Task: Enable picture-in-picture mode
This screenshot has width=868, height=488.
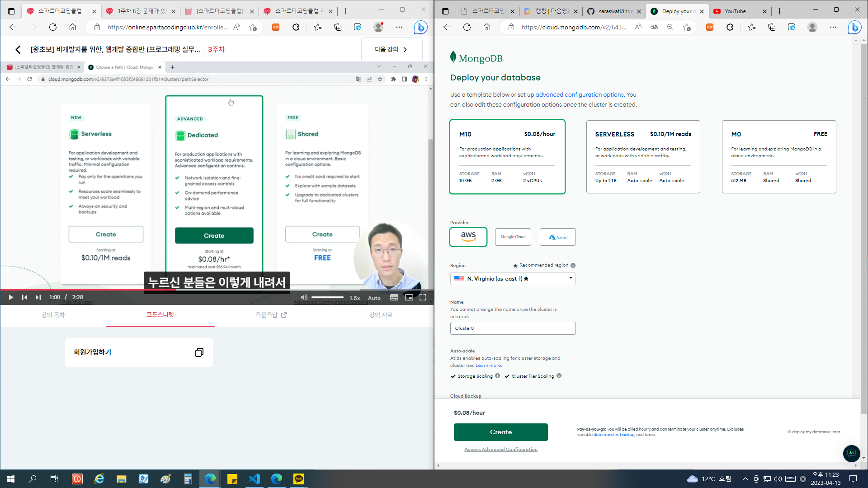Action: pyautogui.click(x=409, y=298)
